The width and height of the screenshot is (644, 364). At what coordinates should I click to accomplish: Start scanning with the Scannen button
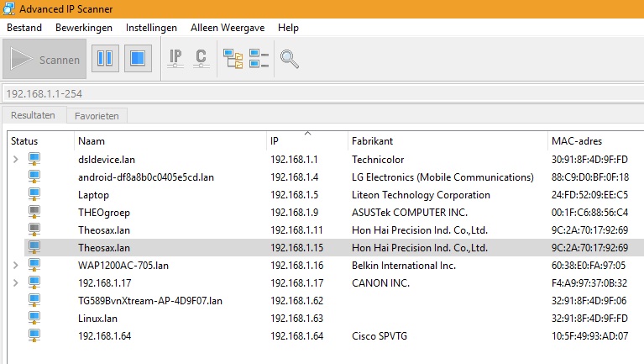pyautogui.click(x=45, y=59)
